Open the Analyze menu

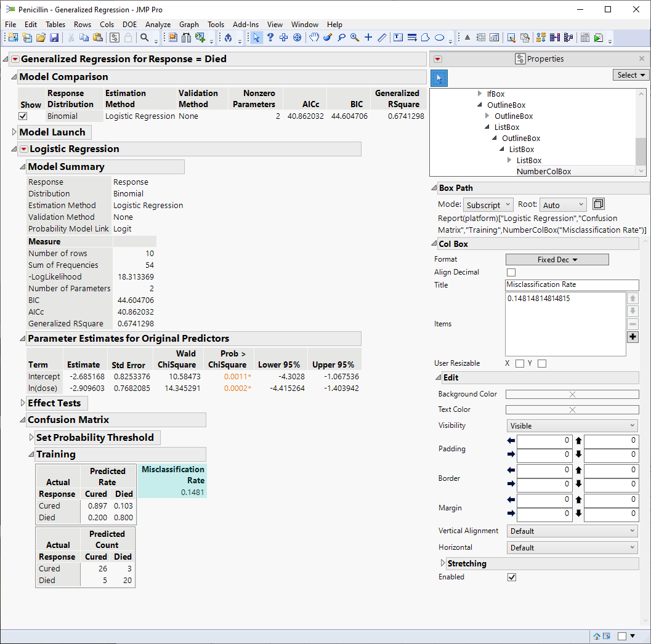click(x=158, y=25)
